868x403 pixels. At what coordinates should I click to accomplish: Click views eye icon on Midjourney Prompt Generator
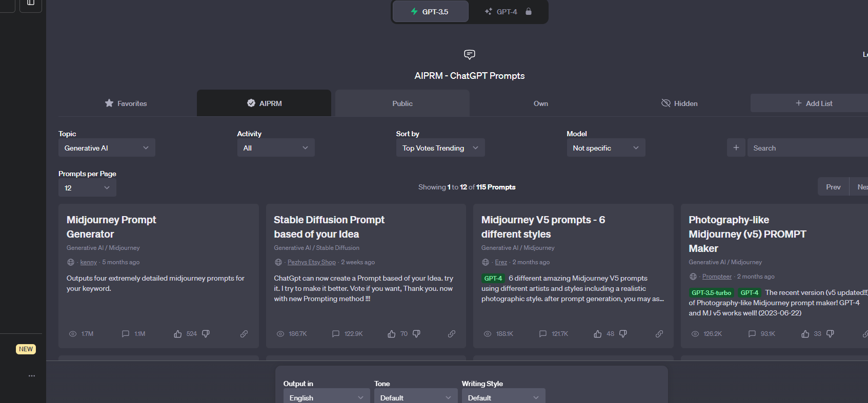(73, 334)
